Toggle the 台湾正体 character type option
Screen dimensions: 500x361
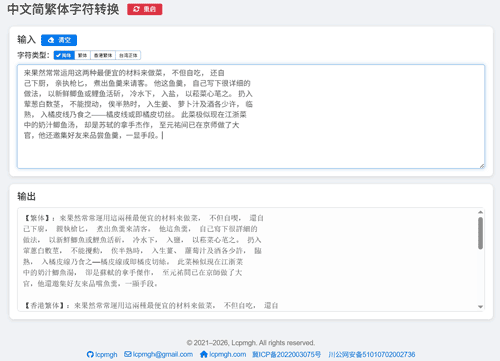tap(128, 55)
